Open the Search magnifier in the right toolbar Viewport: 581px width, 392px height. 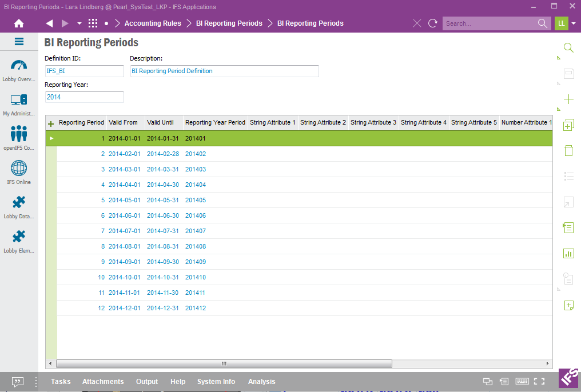click(568, 48)
